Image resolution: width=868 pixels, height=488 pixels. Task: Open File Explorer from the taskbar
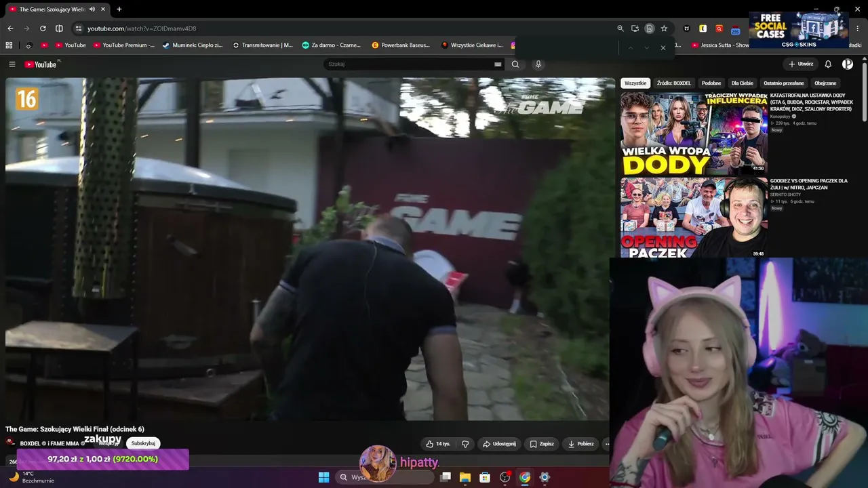click(465, 477)
